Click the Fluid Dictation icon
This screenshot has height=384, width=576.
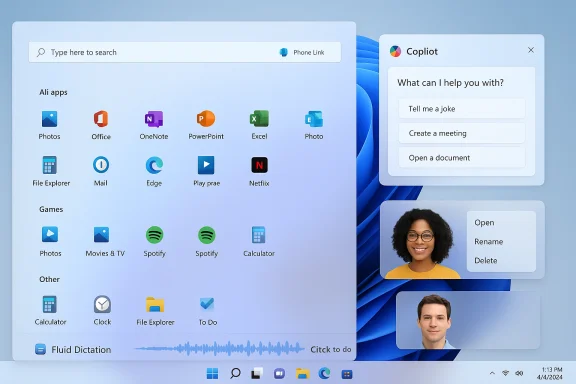pyautogui.click(x=40, y=349)
